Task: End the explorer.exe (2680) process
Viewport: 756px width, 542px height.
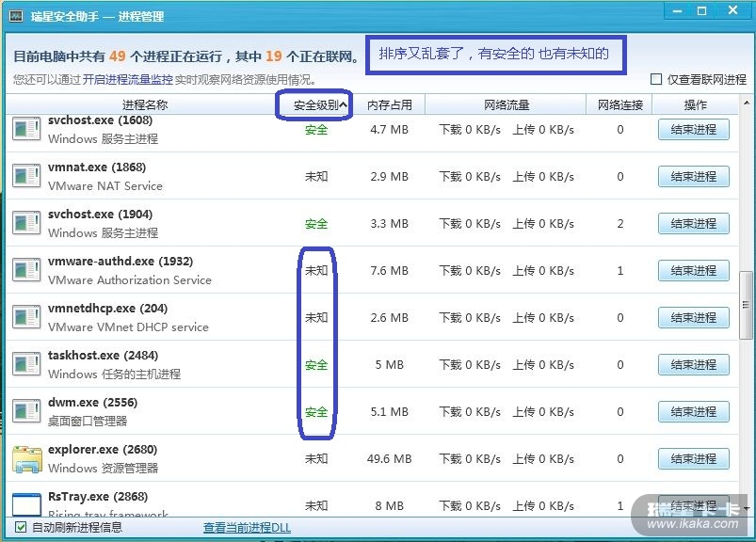Action: tap(693, 458)
